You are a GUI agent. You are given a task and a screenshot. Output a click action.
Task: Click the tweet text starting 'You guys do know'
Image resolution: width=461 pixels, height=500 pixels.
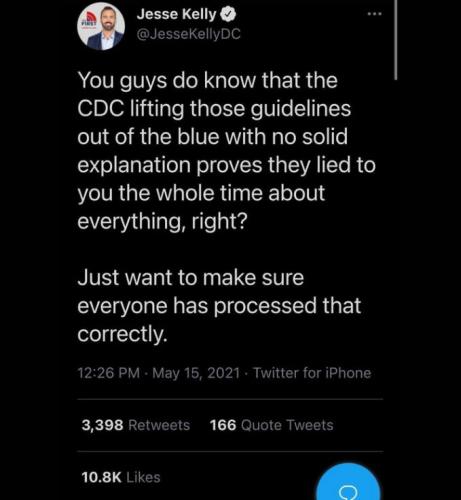click(x=227, y=151)
